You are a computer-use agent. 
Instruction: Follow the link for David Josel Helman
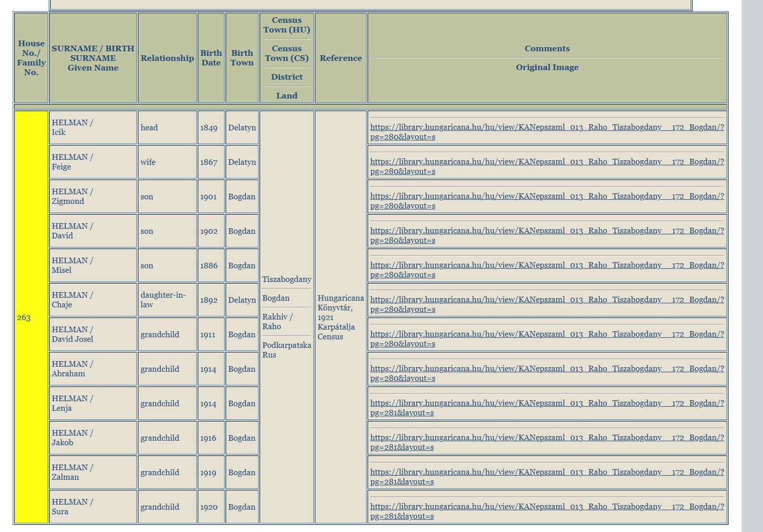click(x=547, y=339)
